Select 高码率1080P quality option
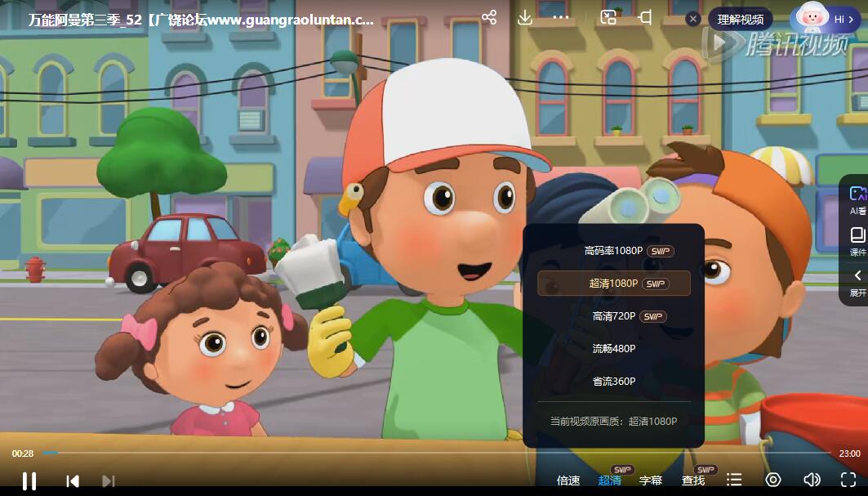 point(613,251)
